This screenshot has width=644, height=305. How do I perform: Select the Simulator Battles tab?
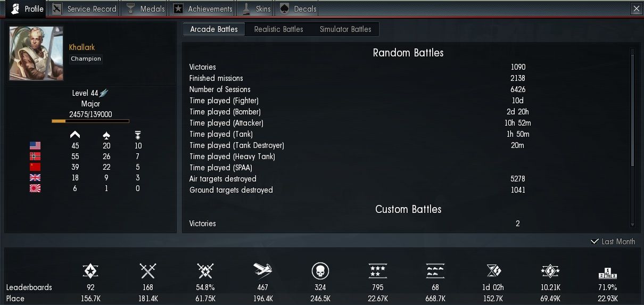click(345, 29)
